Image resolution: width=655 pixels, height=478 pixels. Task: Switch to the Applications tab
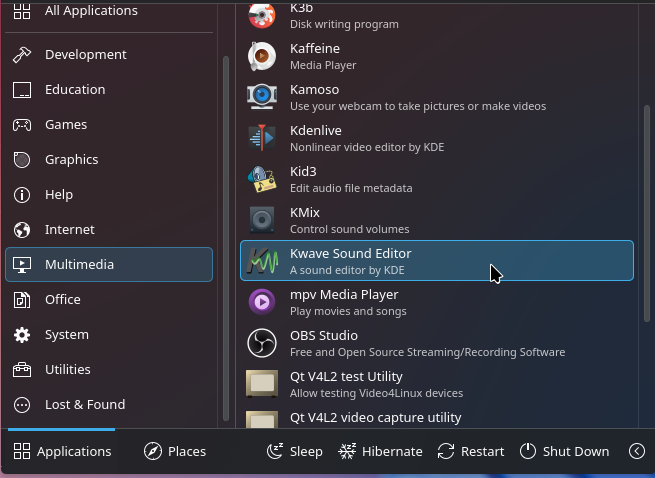(x=62, y=452)
